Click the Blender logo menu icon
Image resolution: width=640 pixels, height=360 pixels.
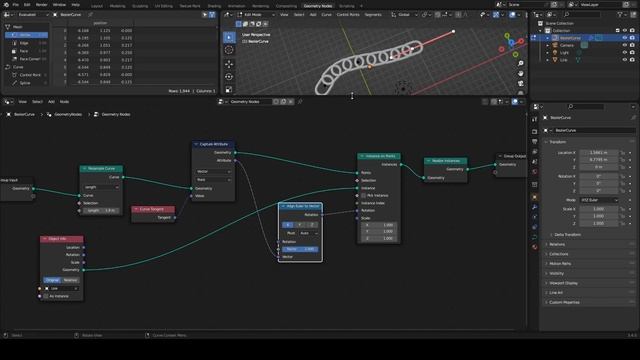[x=6, y=4]
